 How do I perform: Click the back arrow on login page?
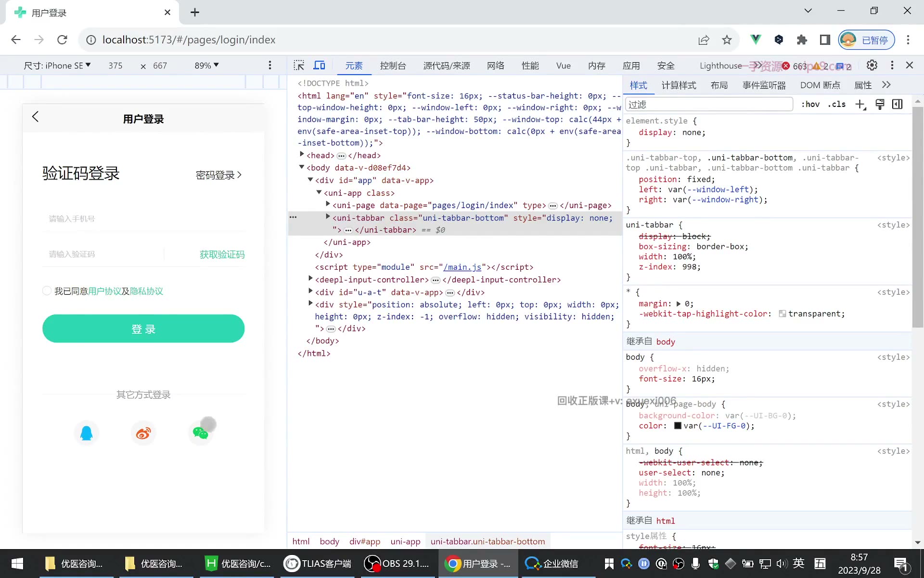point(35,117)
